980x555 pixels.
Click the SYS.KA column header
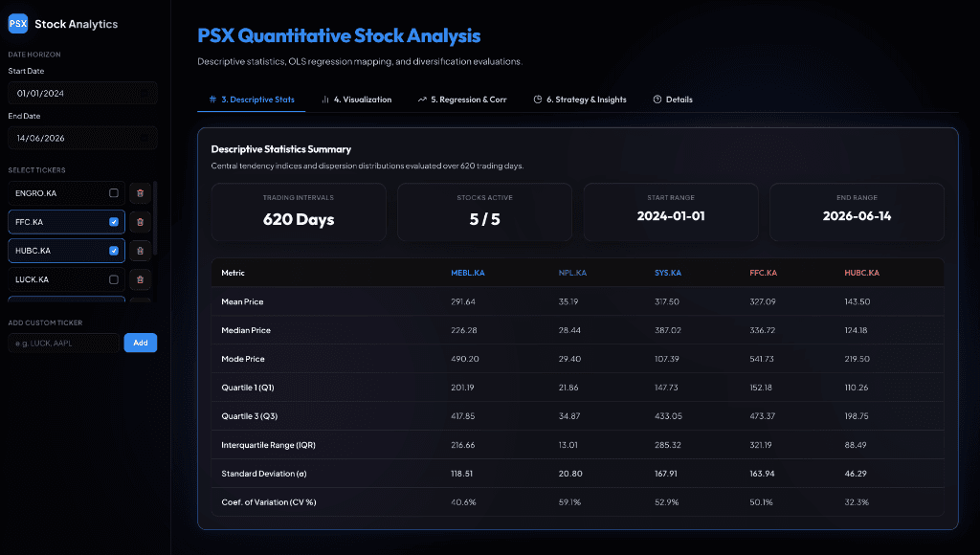[667, 273]
